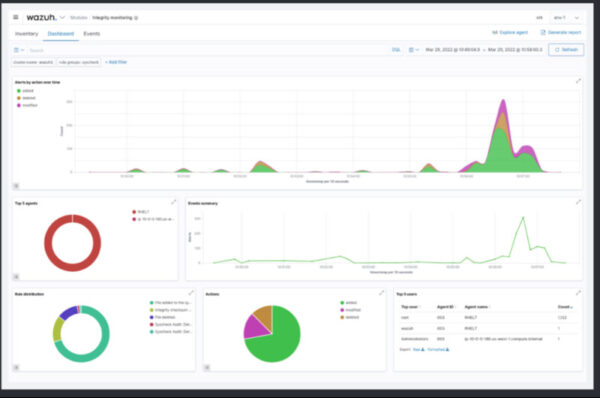Export the table as Raw
Screen dimensions: 600x398
[419, 349]
